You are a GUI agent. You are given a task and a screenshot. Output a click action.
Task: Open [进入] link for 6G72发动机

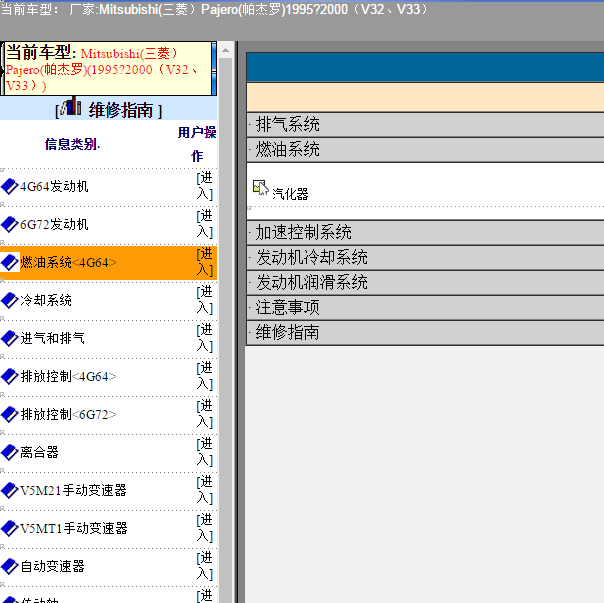pyautogui.click(x=205, y=224)
